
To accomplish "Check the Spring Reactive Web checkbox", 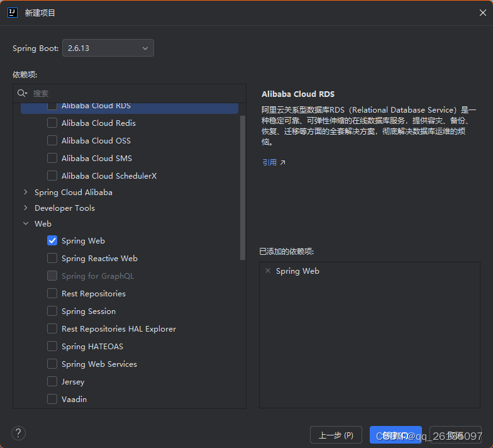I will pos(52,258).
